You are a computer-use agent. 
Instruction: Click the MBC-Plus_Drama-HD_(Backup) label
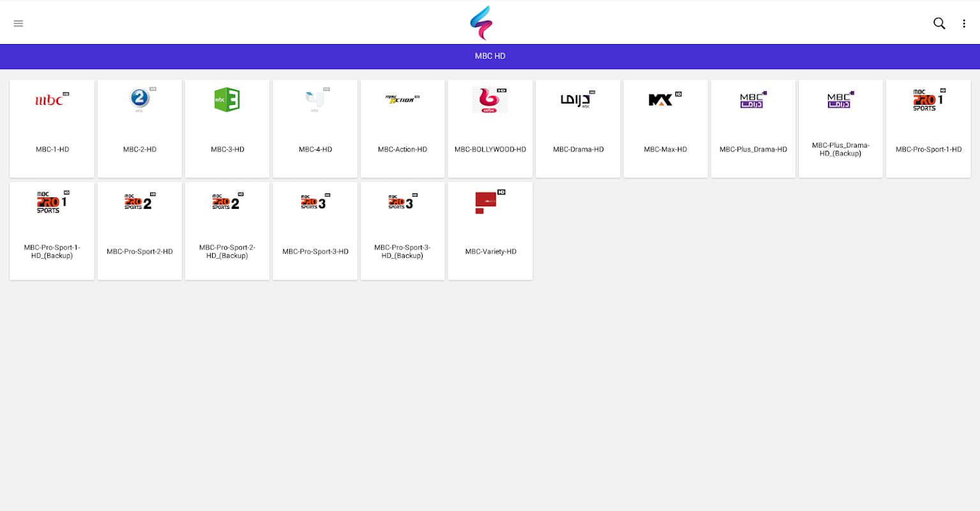click(x=841, y=149)
